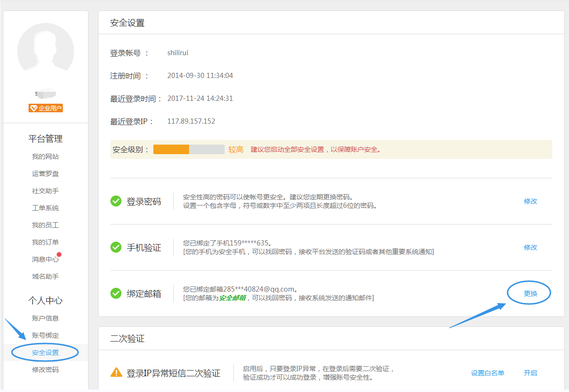Switch to 账户信息 in the sidebar
This screenshot has height=392, width=569.
pos(45,318)
